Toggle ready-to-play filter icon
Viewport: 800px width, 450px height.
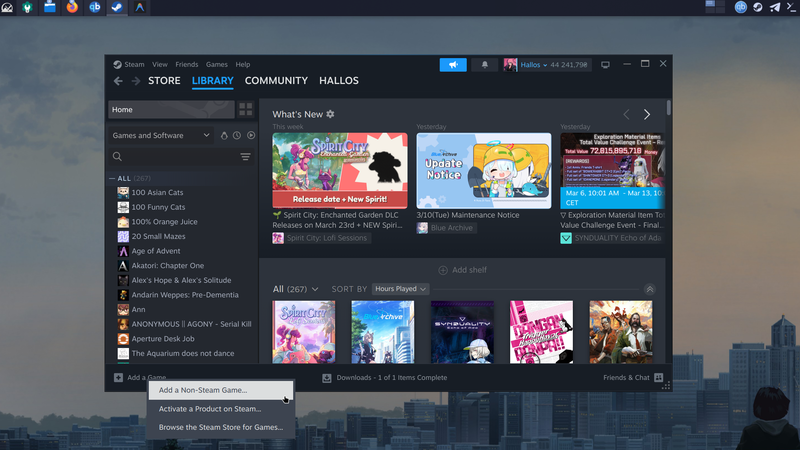[251, 135]
